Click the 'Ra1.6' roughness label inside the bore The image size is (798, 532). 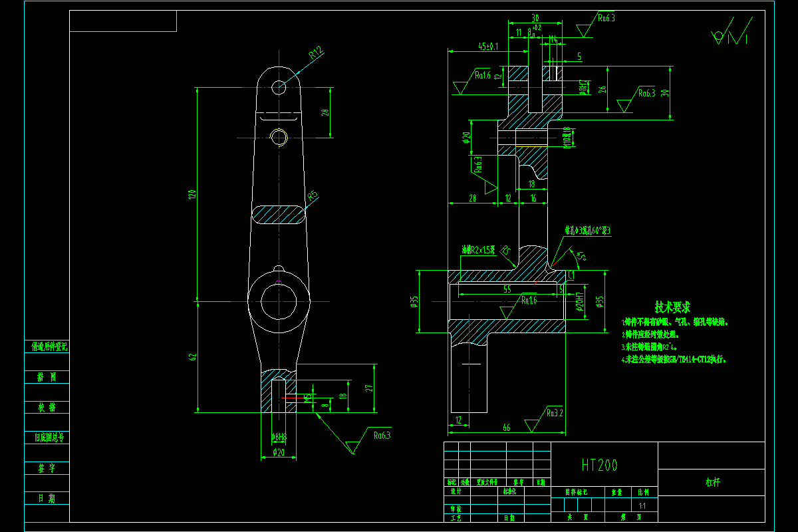[529, 301]
